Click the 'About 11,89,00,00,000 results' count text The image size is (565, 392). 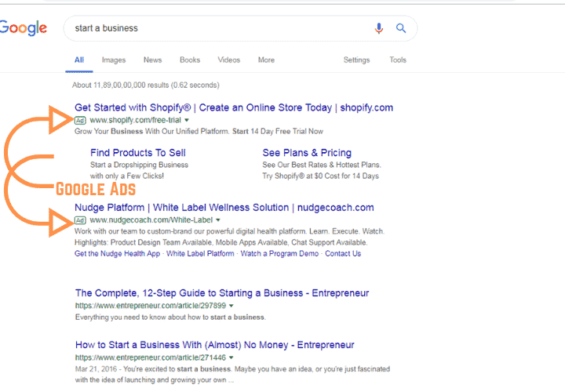coord(146,85)
